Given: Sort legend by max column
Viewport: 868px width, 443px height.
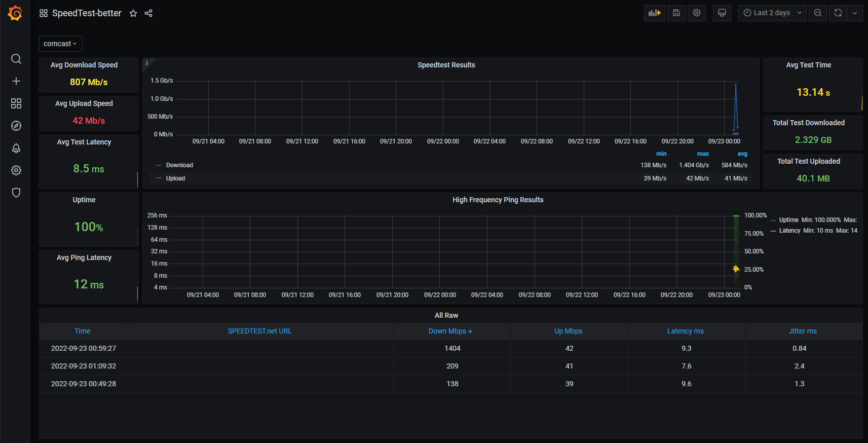Looking at the screenshot, I should (703, 154).
